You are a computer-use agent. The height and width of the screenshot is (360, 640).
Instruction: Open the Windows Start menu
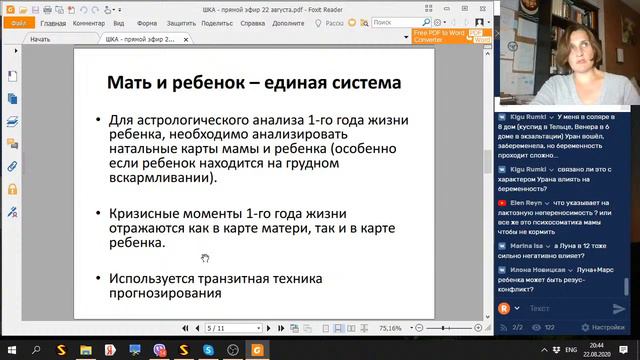pyautogui.click(x=12, y=350)
